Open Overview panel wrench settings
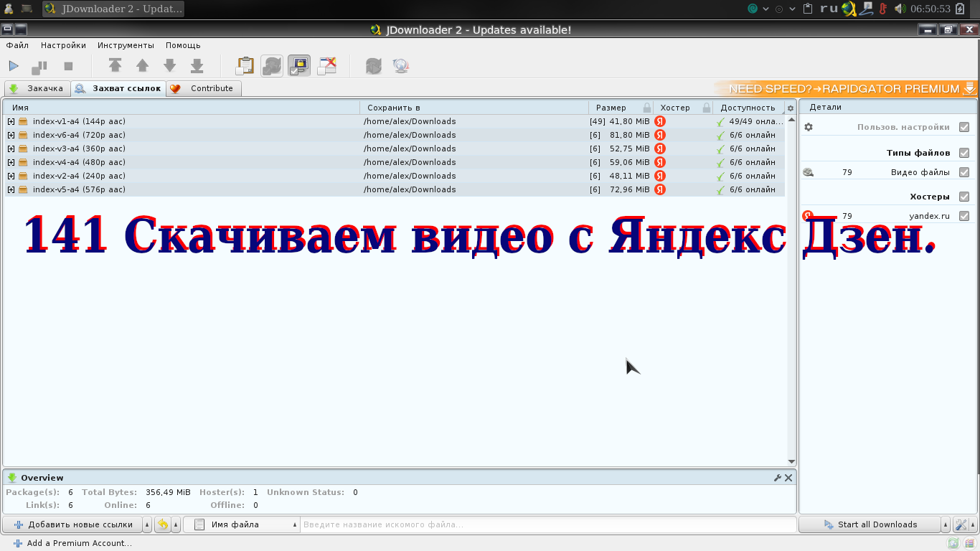This screenshot has height=551, width=980. coord(778,478)
